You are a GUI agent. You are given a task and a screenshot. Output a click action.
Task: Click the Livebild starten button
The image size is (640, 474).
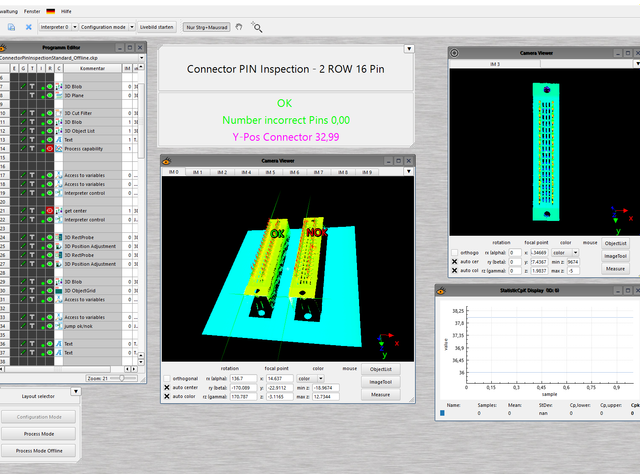point(157,27)
